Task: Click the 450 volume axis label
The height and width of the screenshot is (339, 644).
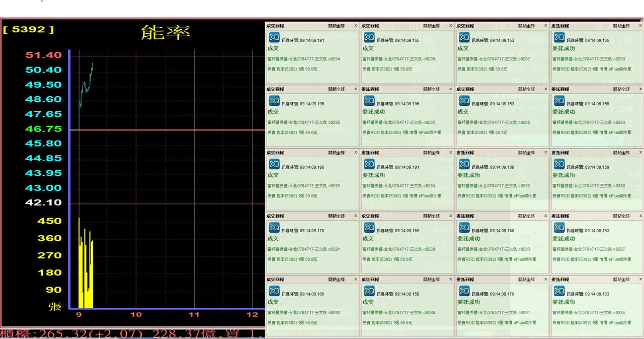Action: pos(49,221)
